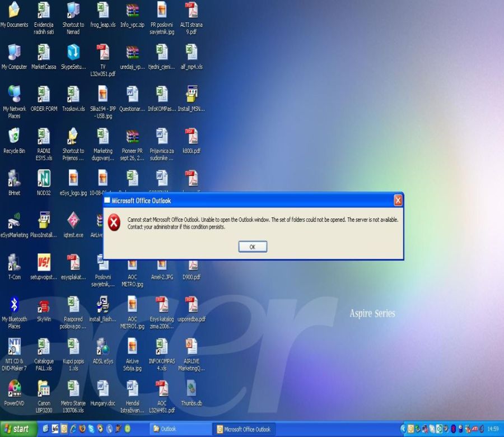Launch Outlook from the Quick Launch bar
Viewport: 504px width, 437px height.
[64, 429]
